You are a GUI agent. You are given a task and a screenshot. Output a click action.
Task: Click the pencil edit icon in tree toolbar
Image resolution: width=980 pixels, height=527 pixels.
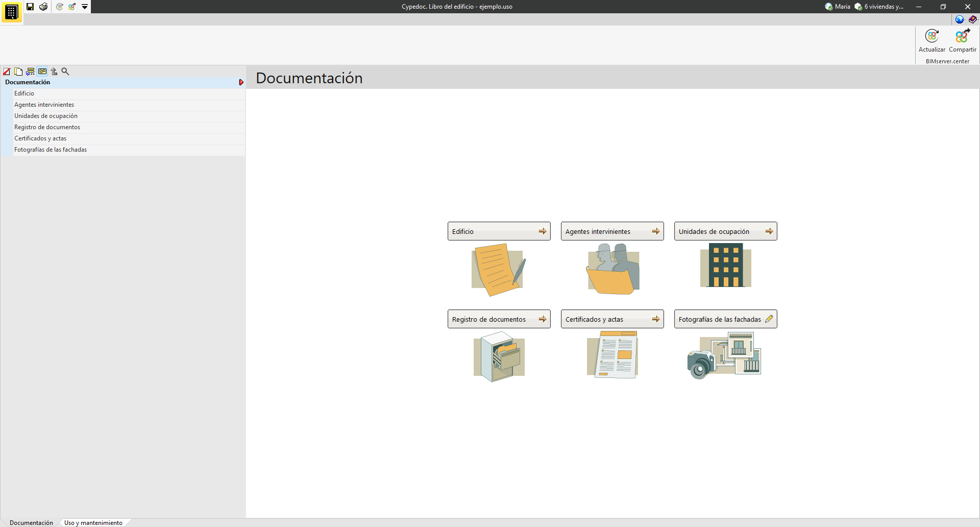point(7,71)
